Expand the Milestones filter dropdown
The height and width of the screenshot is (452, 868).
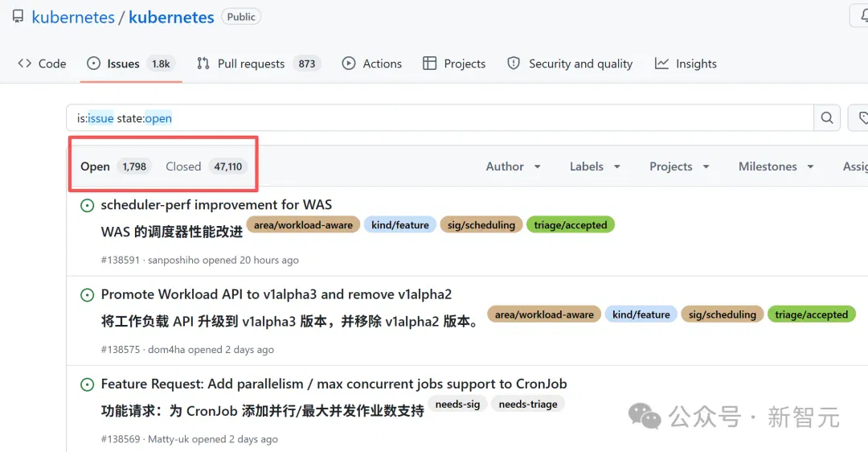tap(776, 166)
